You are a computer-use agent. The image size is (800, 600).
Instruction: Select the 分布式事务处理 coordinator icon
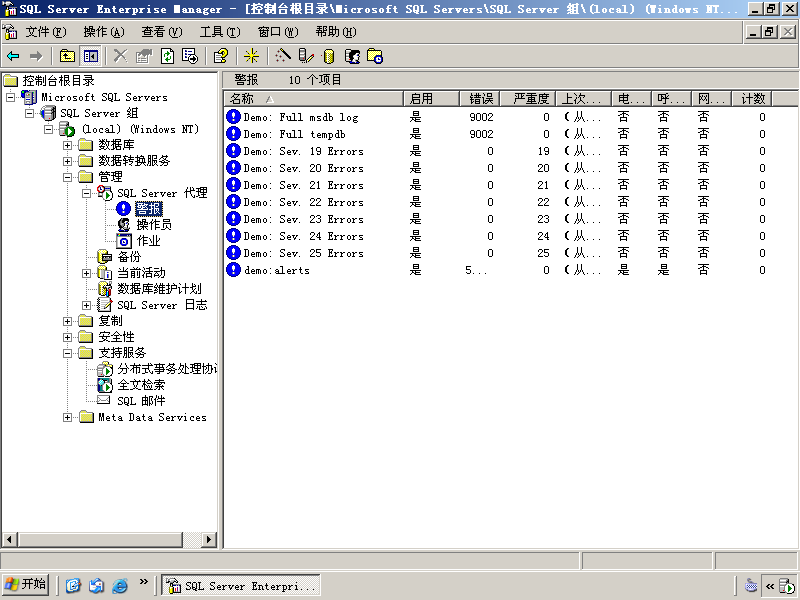point(105,369)
